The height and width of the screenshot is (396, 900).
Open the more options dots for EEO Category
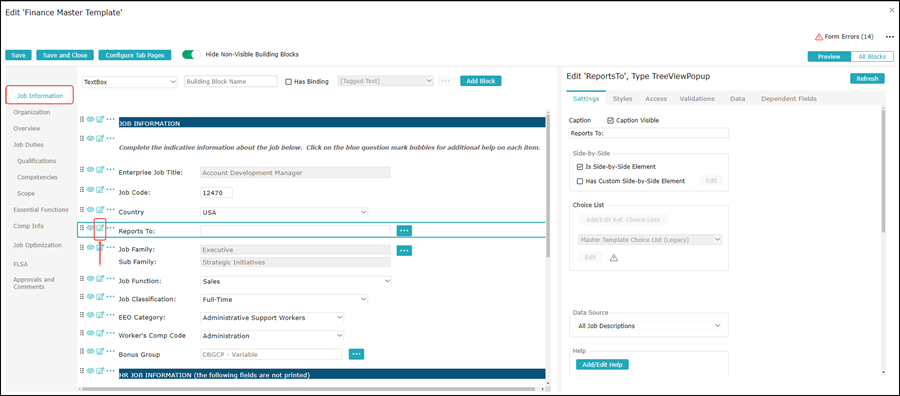pos(111,315)
